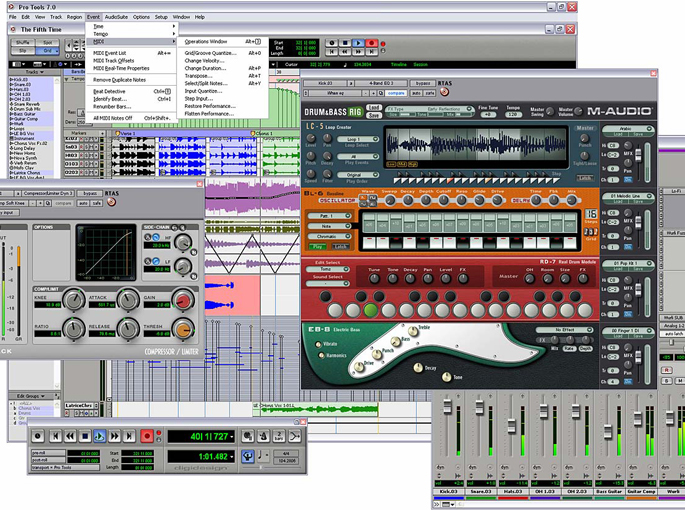The height and width of the screenshot is (510, 685).
Task: Enable Shuffle edit mode
Action: pos(23,42)
